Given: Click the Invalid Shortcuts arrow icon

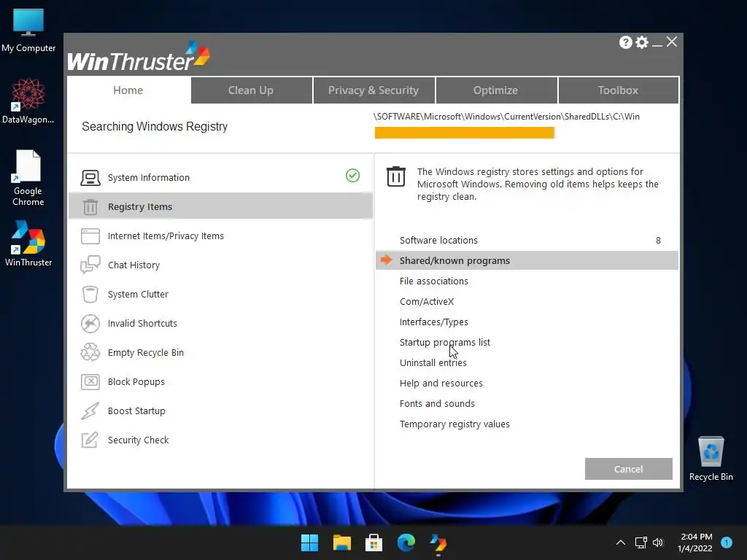Looking at the screenshot, I should click(90, 323).
